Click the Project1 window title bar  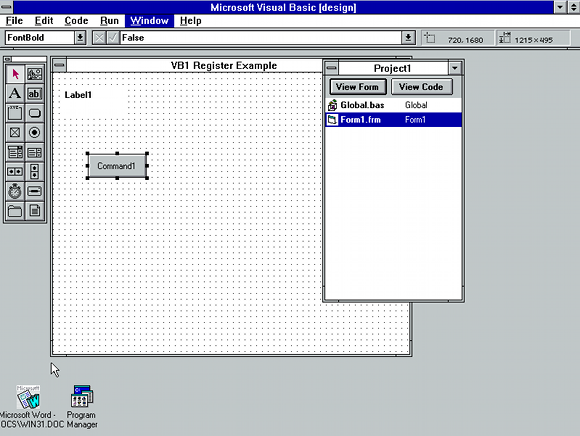[x=393, y=68]
